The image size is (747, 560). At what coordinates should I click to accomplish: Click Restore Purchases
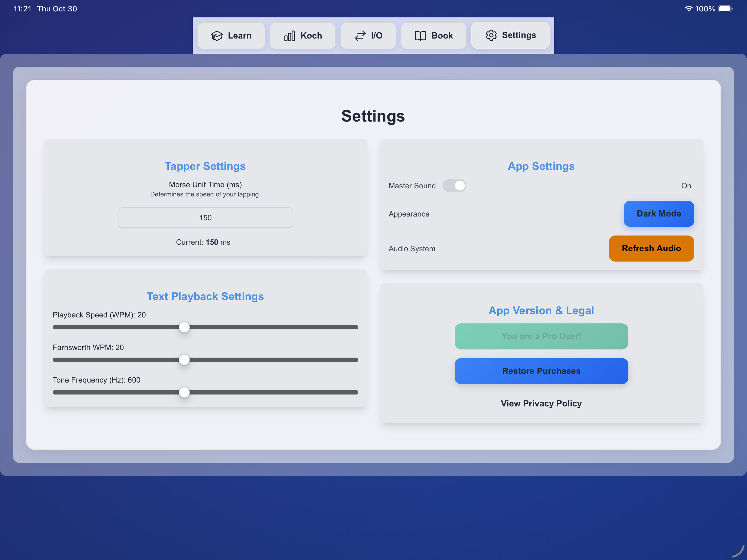pos(541,371)
